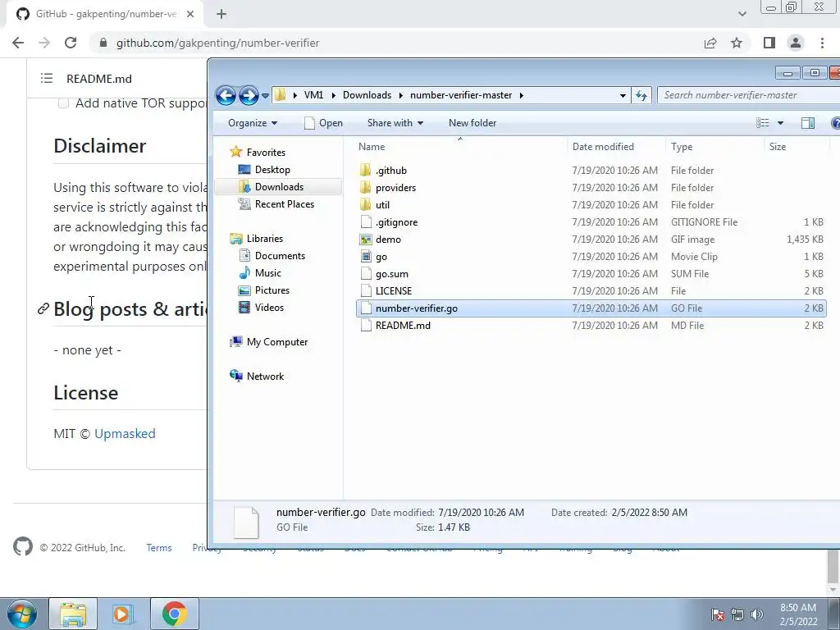Switch to Chrome in the taskbar
This screenshot has height=630, width=840.
point(174,614)
